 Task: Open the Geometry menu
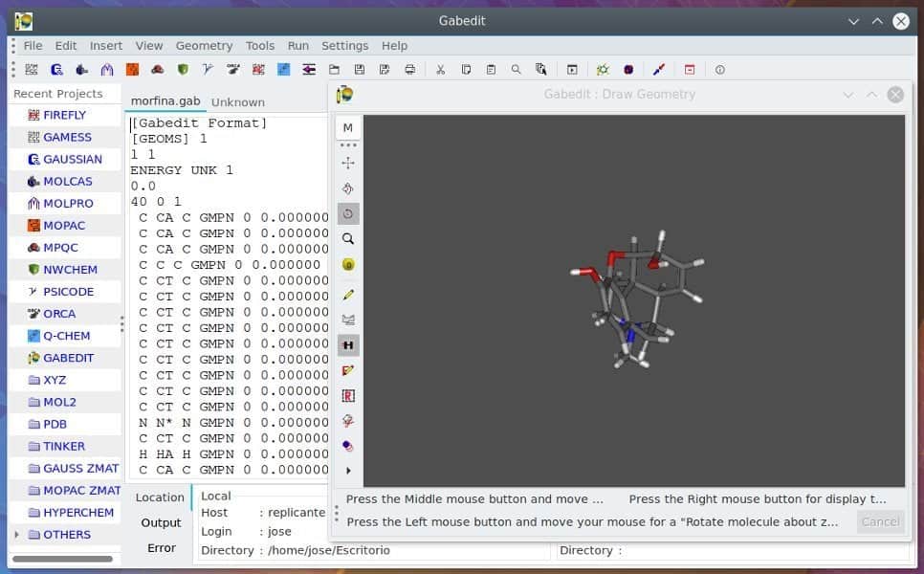point(204,45)
